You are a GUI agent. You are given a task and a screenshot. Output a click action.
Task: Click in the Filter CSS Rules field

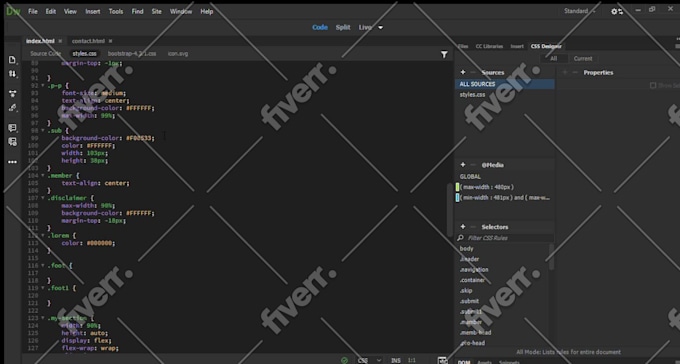tap(509, 238)
